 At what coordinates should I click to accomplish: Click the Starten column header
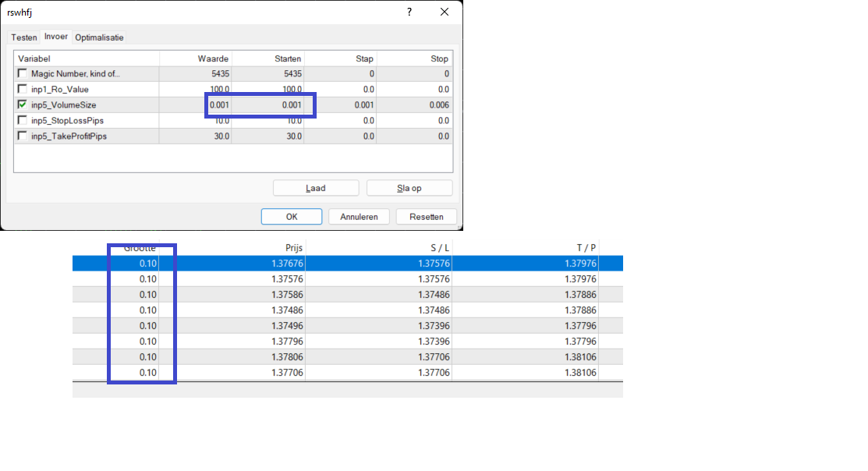tap(268, 58)
